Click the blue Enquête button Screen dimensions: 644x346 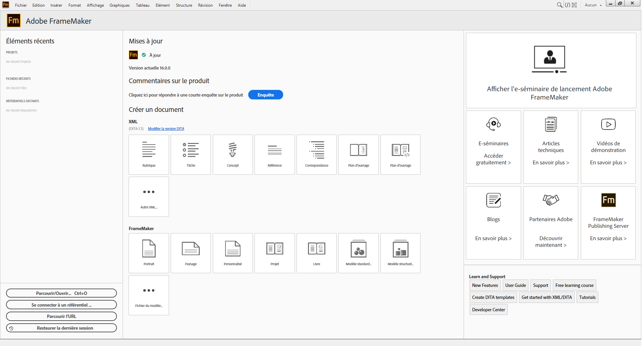click(x=266, y=95)
